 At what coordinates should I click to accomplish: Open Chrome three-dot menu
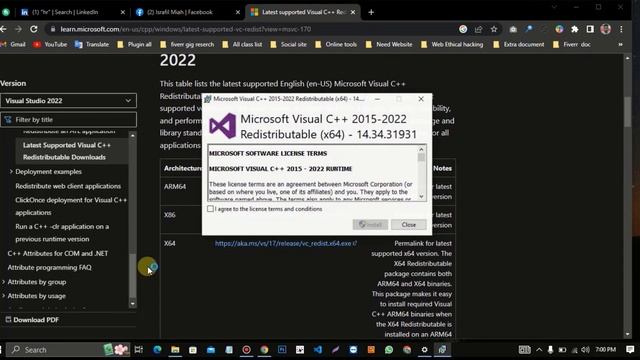(621, 29)
